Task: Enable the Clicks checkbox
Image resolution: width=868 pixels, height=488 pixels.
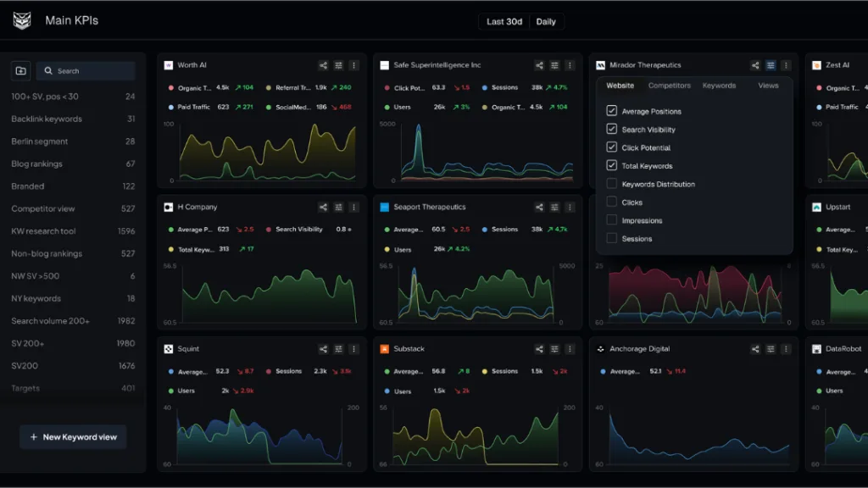Action: (x=612, y=202)
